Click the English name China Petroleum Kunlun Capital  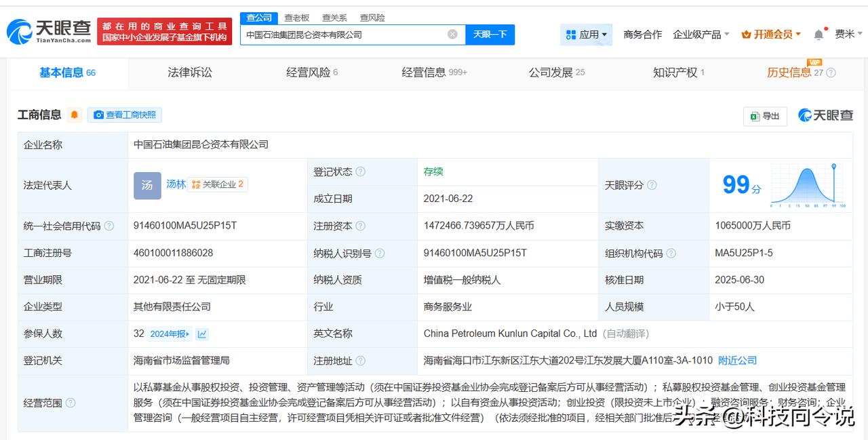tap(510, 334)
